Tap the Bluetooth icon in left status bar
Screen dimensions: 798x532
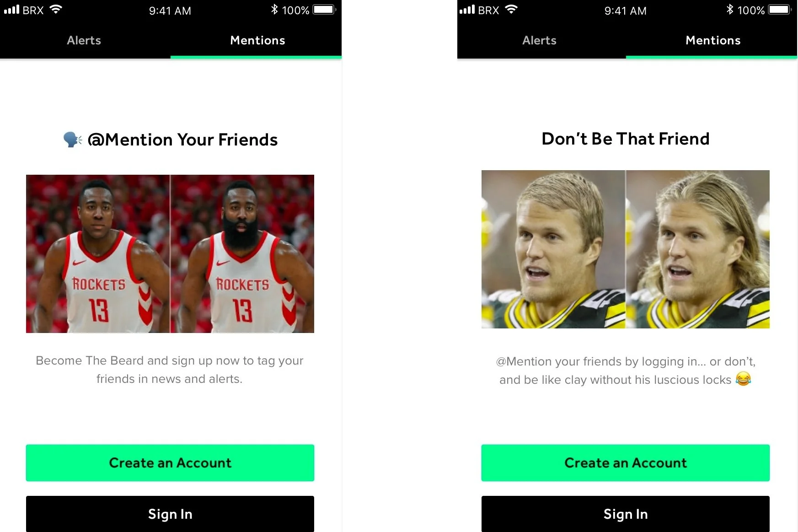274,10
